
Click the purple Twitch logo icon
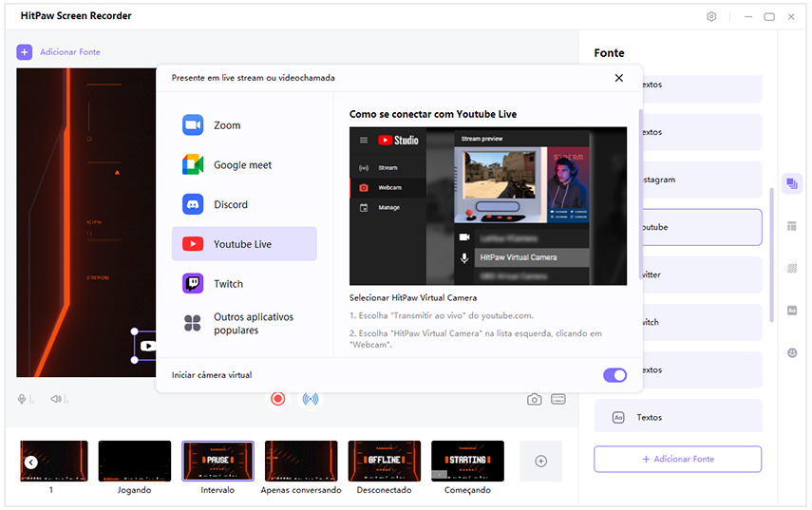tap(193, 284)
